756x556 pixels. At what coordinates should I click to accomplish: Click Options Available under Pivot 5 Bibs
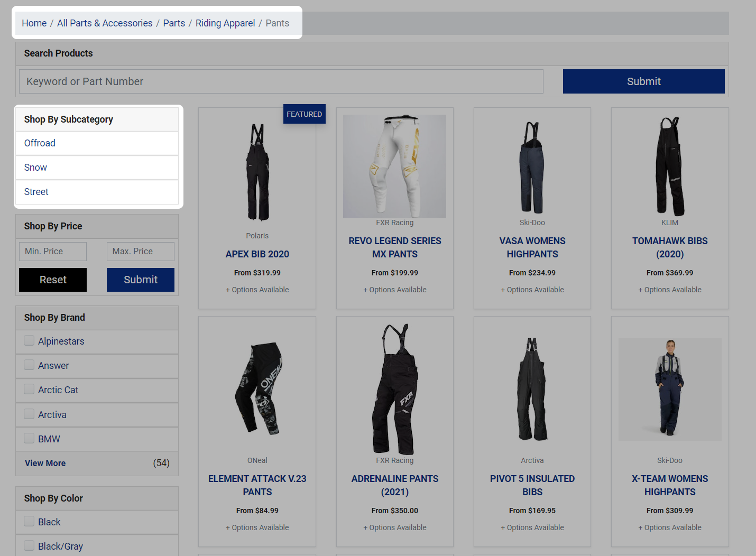pyautogui.click(x=532, y=527)
